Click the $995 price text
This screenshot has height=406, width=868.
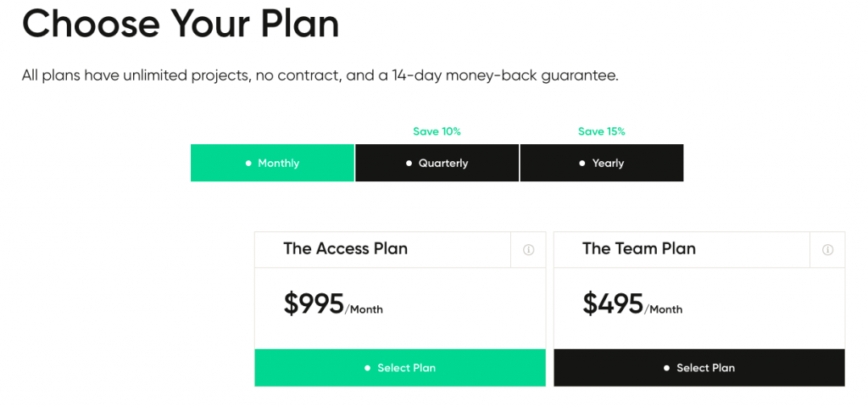(x=314, y=303)
